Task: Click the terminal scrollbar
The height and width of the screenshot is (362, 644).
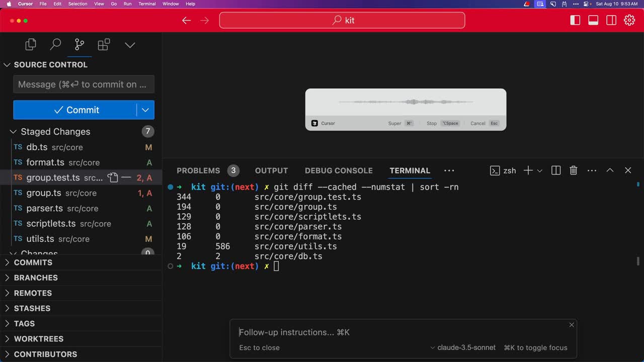Action: pos(638,261)
